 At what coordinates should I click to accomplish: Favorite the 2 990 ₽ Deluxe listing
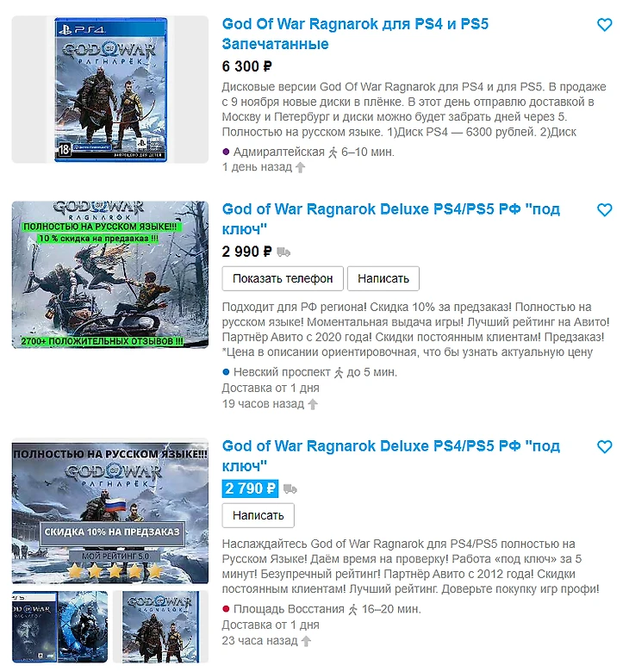pyautogui.click(x=605, y=210)
